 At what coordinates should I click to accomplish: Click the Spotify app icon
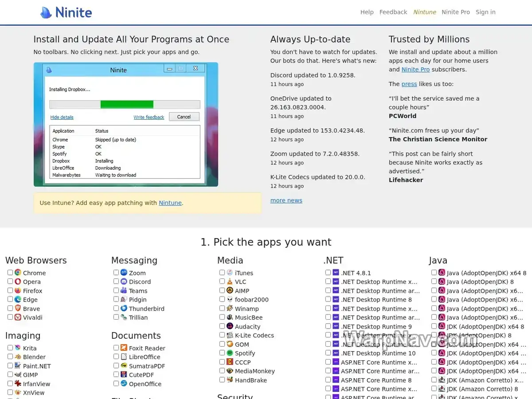coord(230,353)
